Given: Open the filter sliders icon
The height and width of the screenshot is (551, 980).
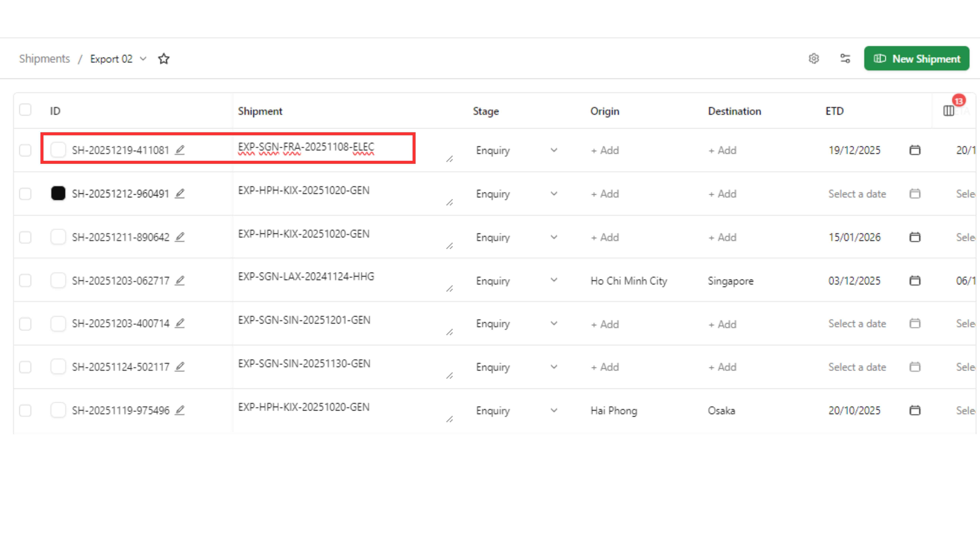Looking at the screenshot, I should pos(845,59).
